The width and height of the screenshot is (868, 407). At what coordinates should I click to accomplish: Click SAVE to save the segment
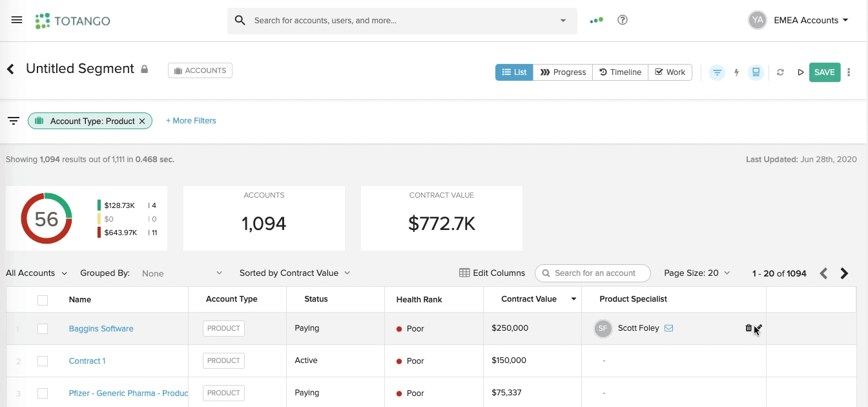coord(824,72)
